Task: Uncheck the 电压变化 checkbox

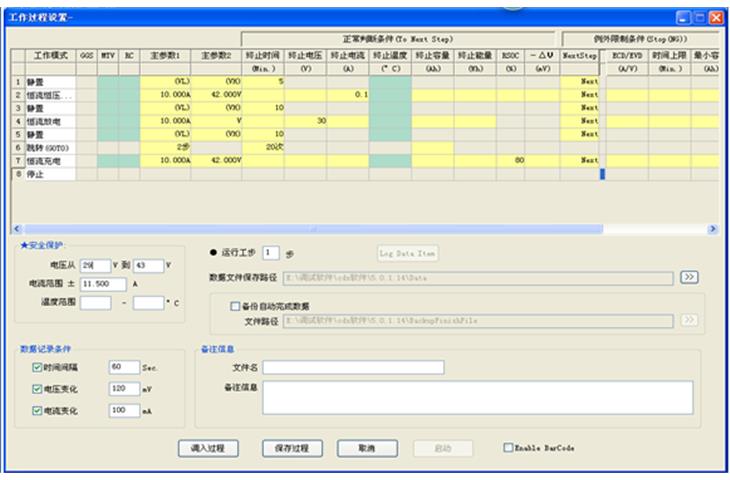Action: [x=38, y=389]
